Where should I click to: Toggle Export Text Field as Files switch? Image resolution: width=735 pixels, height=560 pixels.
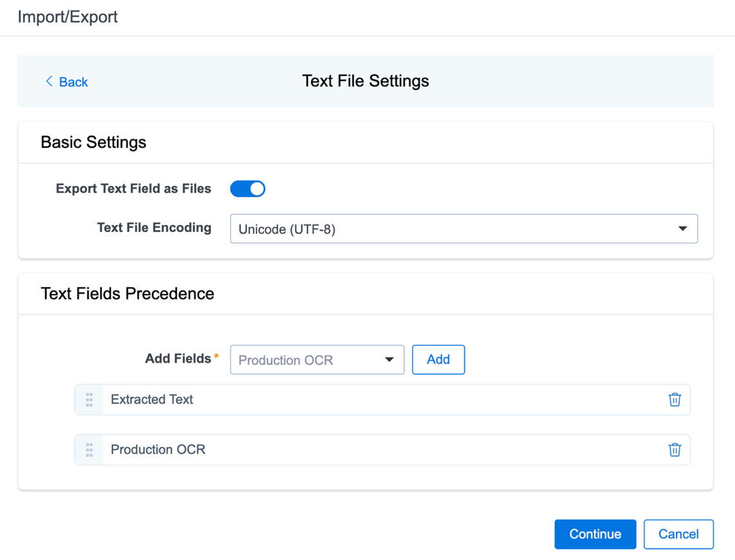248,189
